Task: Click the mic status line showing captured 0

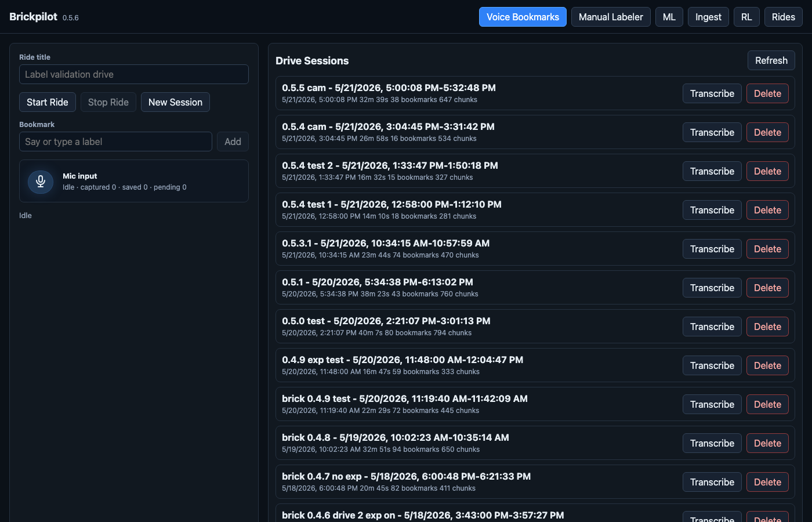Action: click(125, 187)
